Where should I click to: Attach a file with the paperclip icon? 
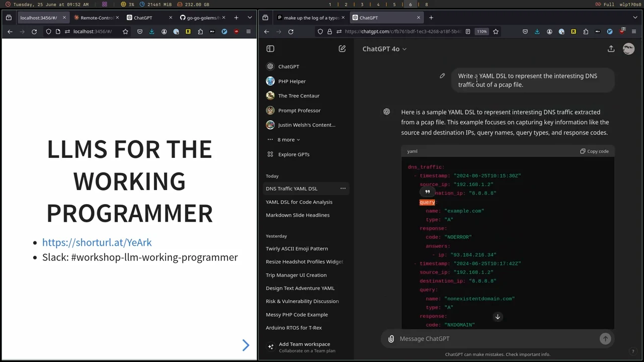(391, 339)
